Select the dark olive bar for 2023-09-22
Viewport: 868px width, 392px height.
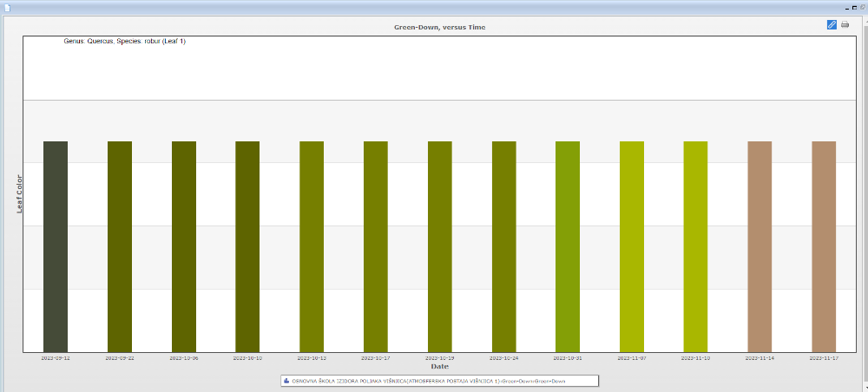120,246
